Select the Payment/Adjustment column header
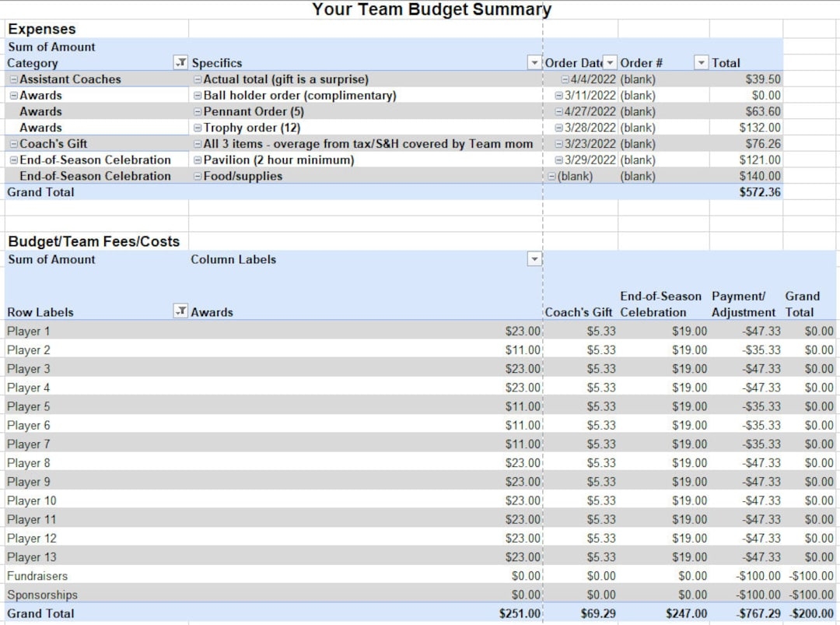The height and width of the screenshot is (625, 840). coord(743,304)
